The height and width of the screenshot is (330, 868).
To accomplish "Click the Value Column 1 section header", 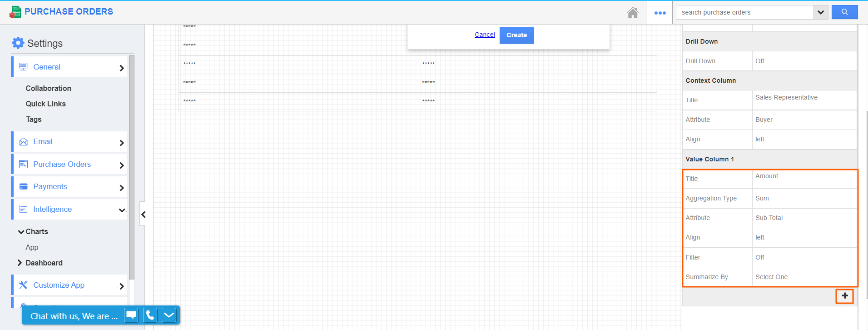I will pos(769,159).
